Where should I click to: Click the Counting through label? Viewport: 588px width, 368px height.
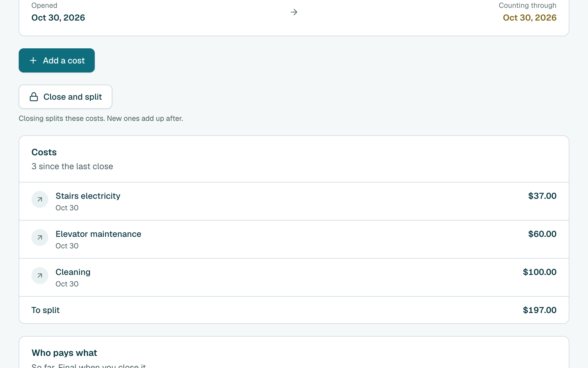[x=527, y=5]
